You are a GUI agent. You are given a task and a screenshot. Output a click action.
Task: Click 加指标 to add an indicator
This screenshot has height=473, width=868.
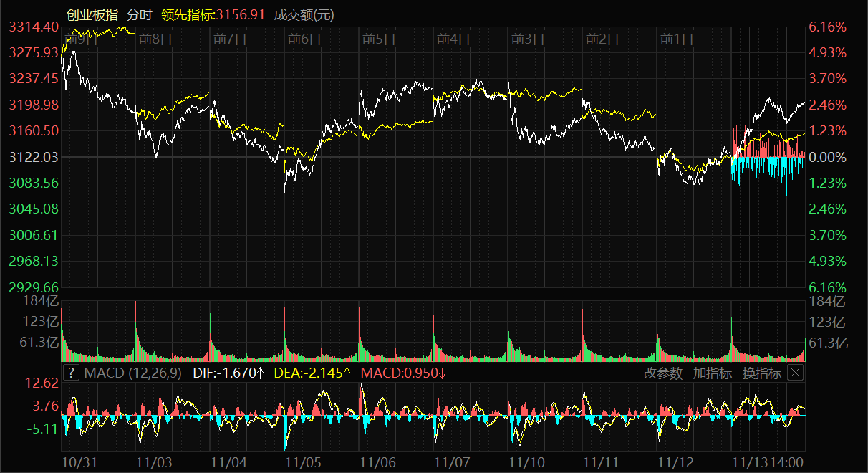pos(712,373)
